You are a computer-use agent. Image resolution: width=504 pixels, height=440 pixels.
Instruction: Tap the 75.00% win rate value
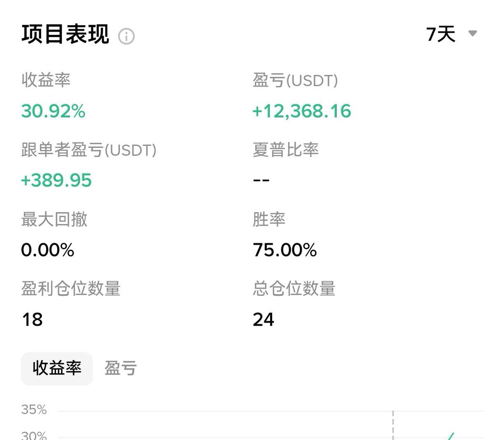pyautogui.click(x=285, y=250)
